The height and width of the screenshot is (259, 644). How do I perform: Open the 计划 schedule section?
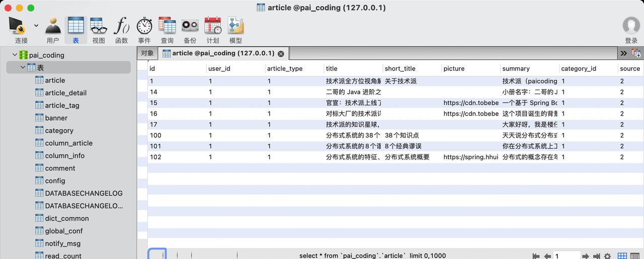[x=213, y=30]
